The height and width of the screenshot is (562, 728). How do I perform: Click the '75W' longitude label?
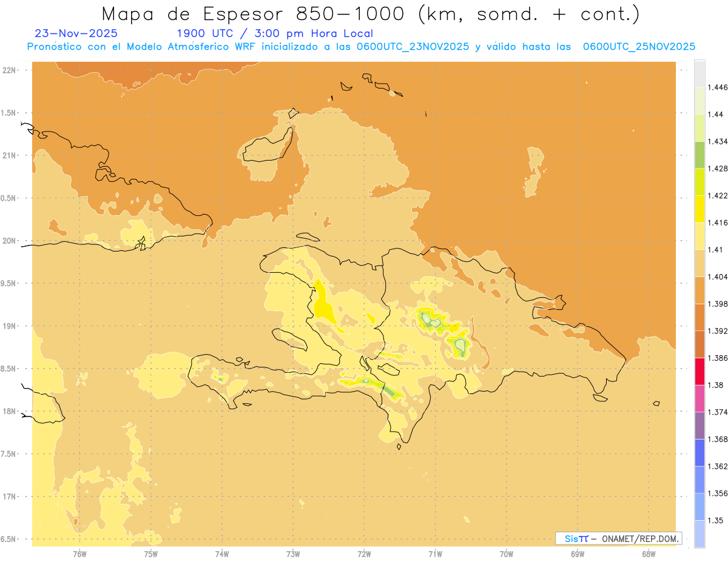pos(150,554)
